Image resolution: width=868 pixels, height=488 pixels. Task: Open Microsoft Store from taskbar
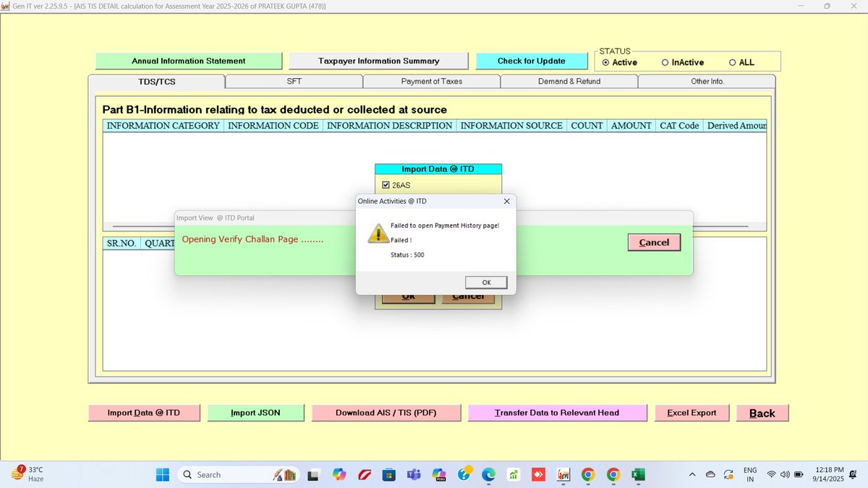coord(388,475)
